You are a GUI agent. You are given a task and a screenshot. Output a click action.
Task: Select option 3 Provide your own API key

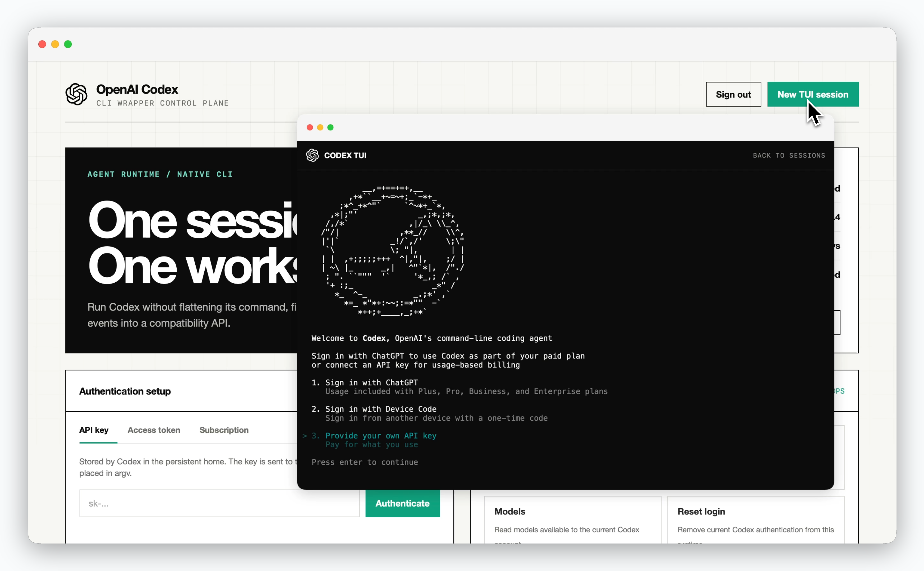374,436
